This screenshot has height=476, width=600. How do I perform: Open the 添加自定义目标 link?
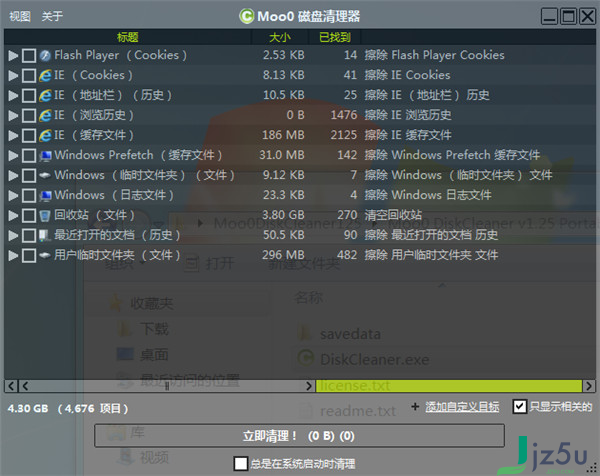tap(462, 407)
